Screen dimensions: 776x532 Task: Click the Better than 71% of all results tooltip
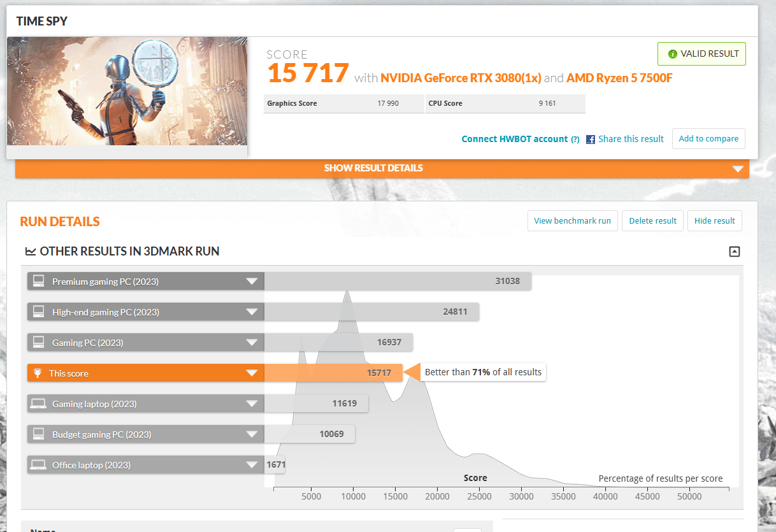483,372
